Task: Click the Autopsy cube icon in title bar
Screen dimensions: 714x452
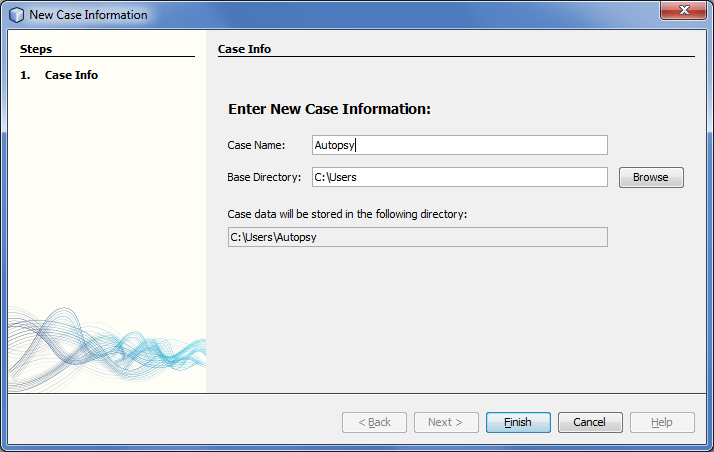Action: click(16, 15)
